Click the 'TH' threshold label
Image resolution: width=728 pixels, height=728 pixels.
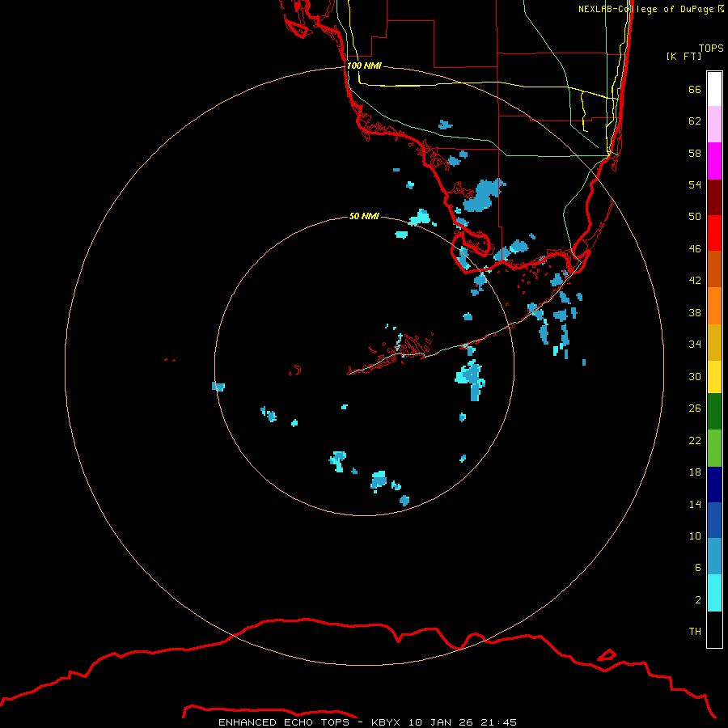695,631
